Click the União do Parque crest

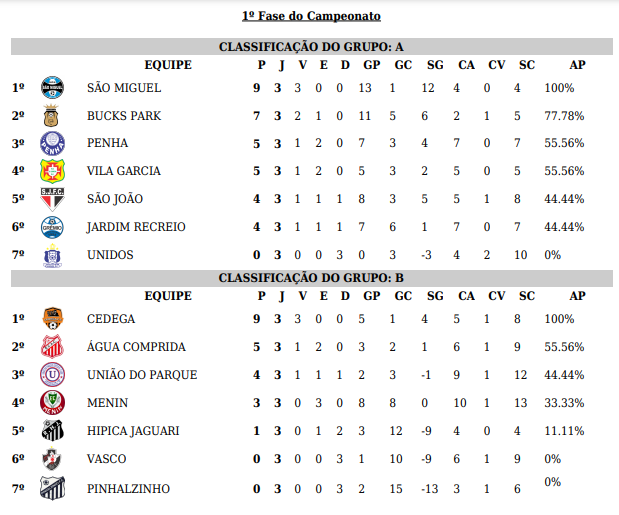52,375
